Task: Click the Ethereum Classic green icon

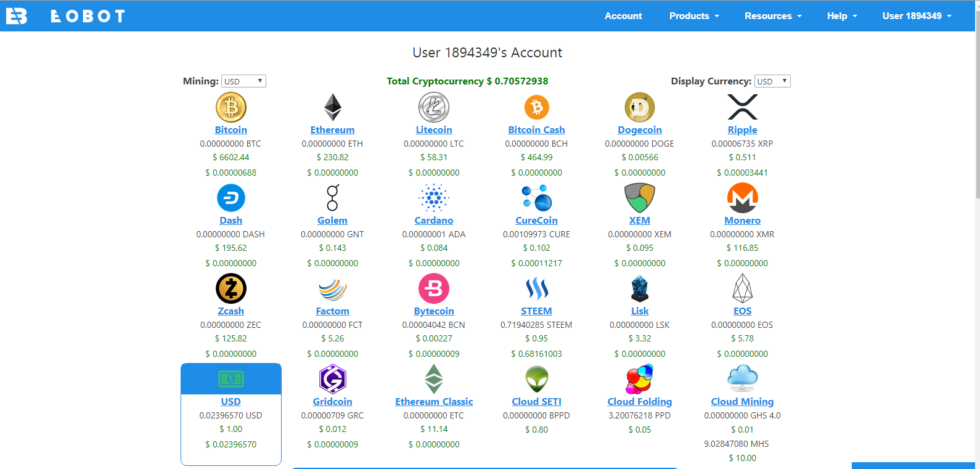Action: 434,379
